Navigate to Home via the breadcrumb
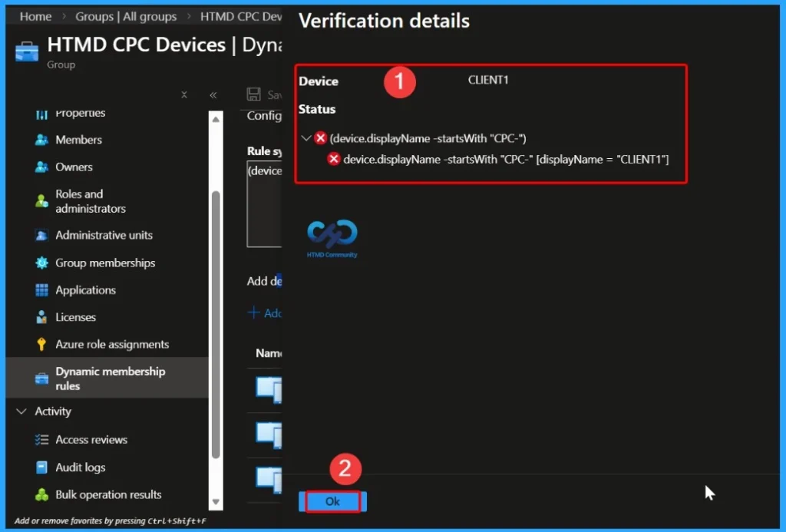Screen dimensions: 786x532 [x=35, y=15]
